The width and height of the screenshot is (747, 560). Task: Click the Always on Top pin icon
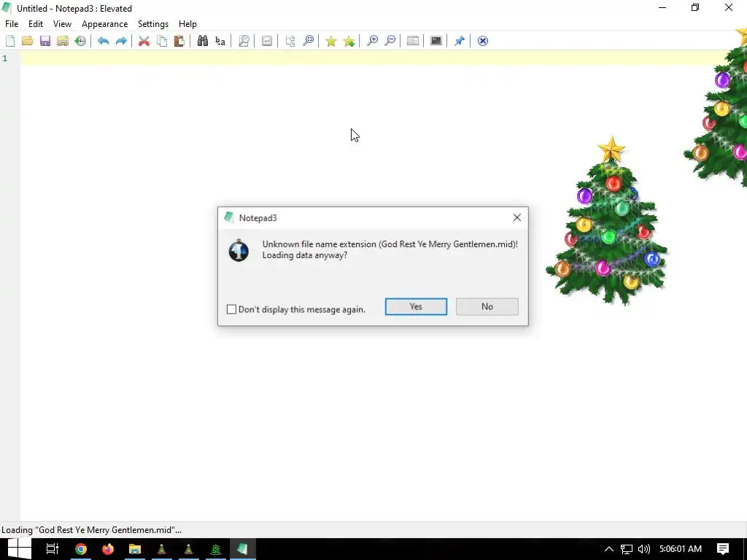pyautogui.click(x=460, y=41)
